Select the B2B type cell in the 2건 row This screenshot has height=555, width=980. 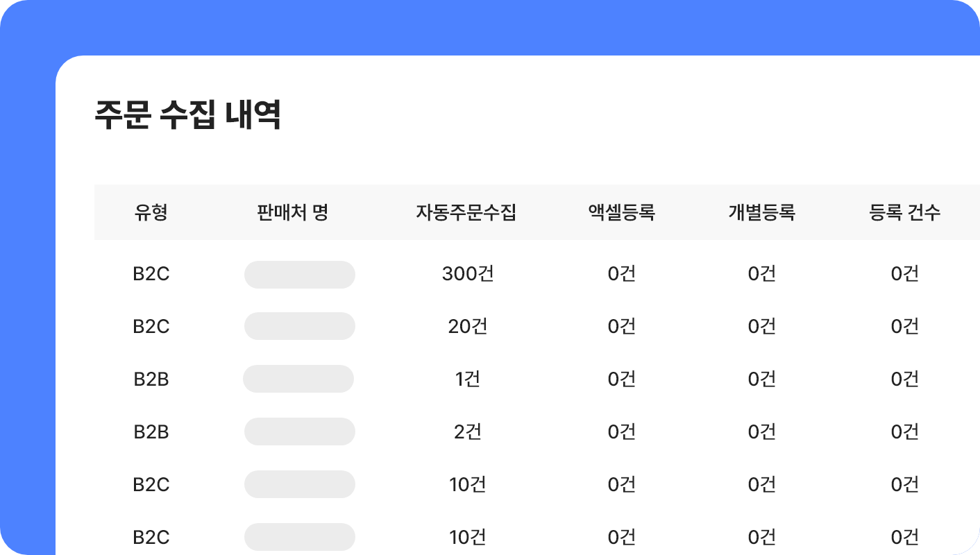click(x=151, y=432)
